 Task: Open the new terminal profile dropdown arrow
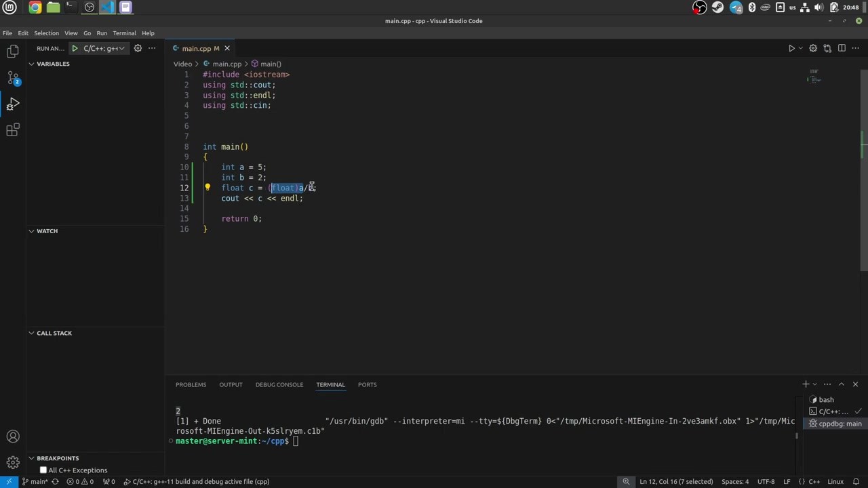pyautogui.click(x=814, y=384)
